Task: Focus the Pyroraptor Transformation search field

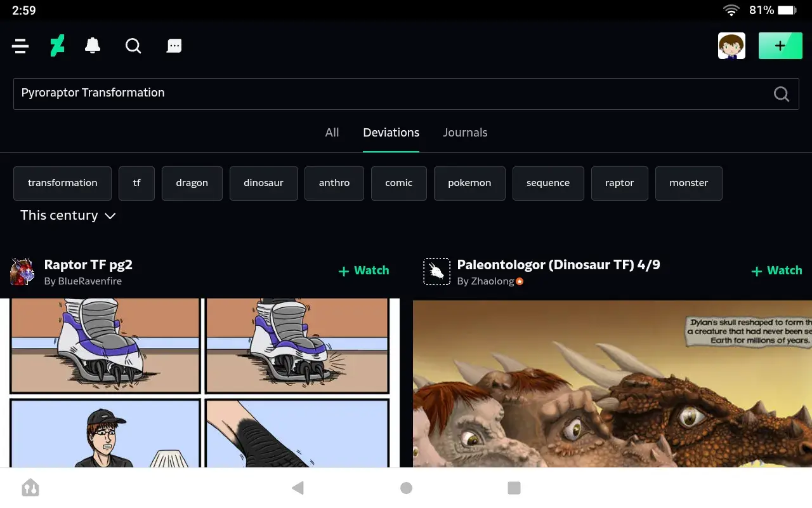Action: point(406,94)
